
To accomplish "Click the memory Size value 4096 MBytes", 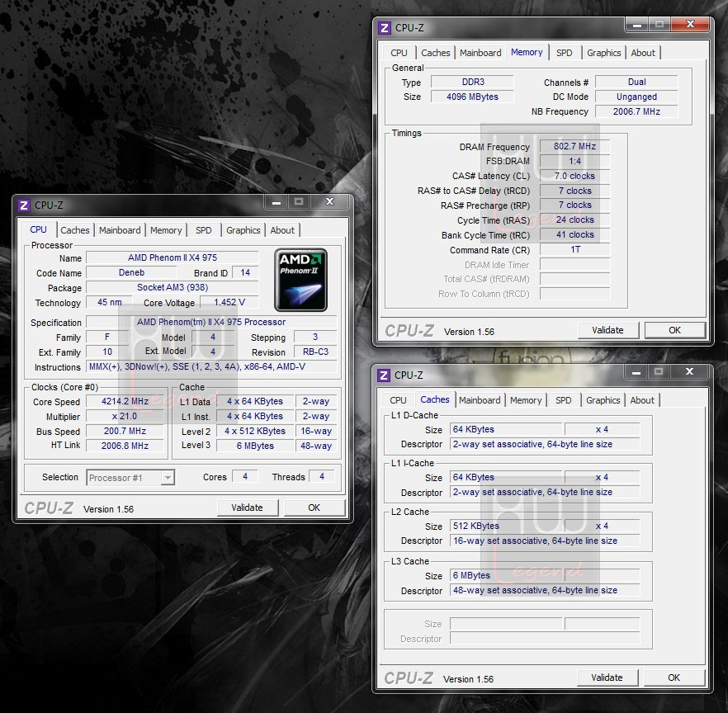I will tap(472, 97).
